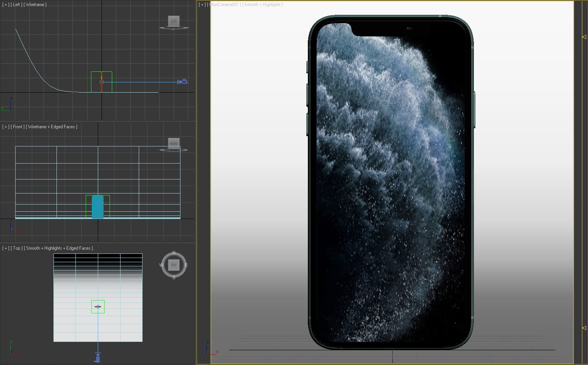Open the [PhysCamera001] view label menu
This screenshot has height=365, width=588.
click(224, 5)
